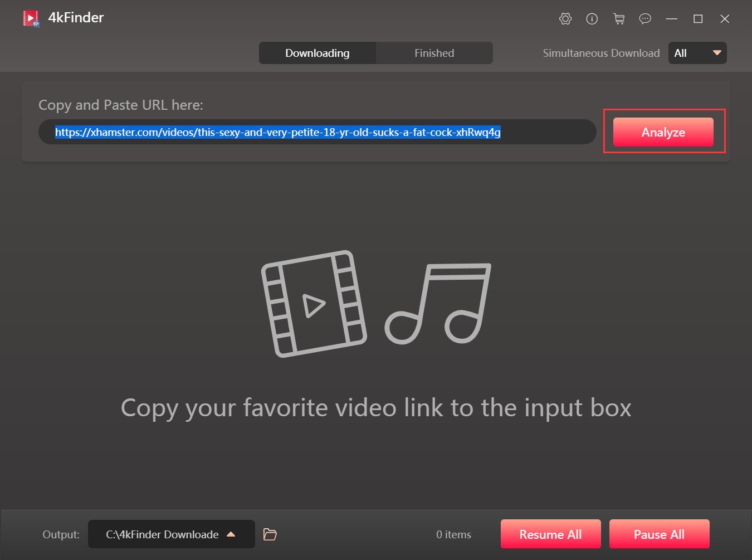752x560 pixels.
Task: Collapse the output path selector arrow
Action: tap(231, 533)
